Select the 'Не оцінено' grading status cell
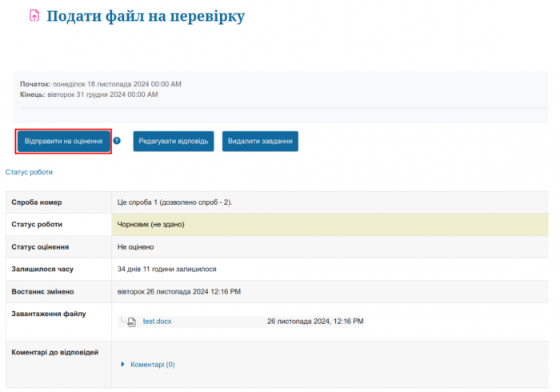The width and height of the screenshot is (560, 392). click(135, 246)
